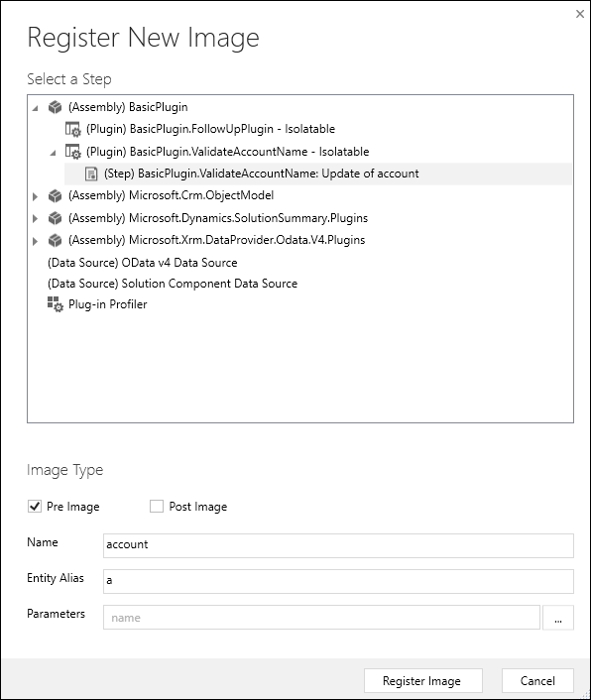Click the Update of account step icon

point(91,174)
